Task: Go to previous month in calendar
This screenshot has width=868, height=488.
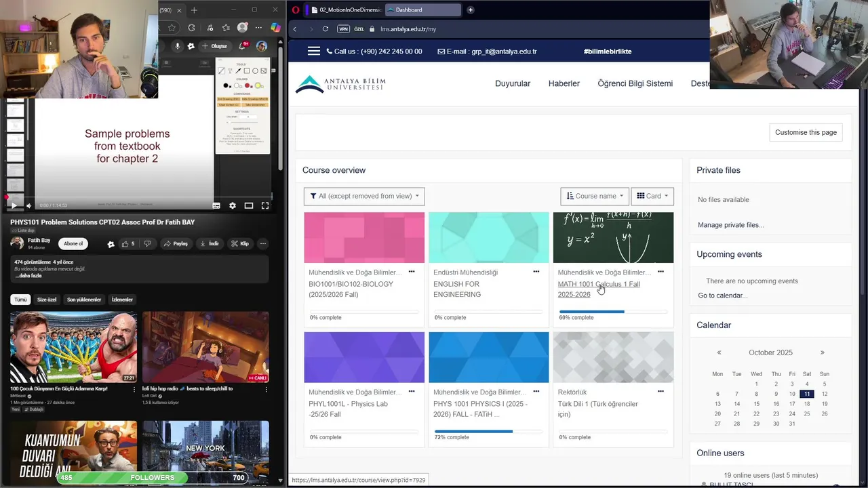Action: pyautogui.click(x=719, y=352)
